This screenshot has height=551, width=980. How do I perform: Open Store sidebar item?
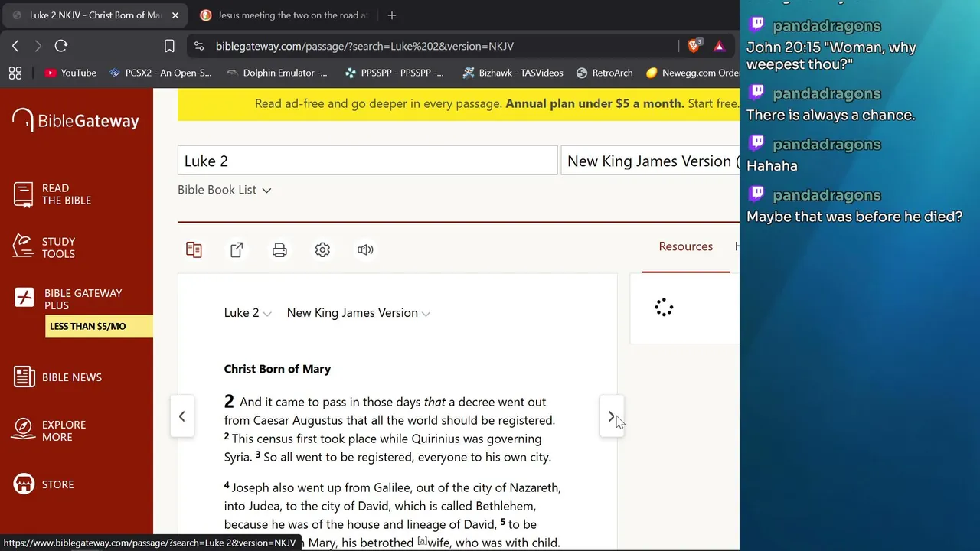click(x=44, y=484)
